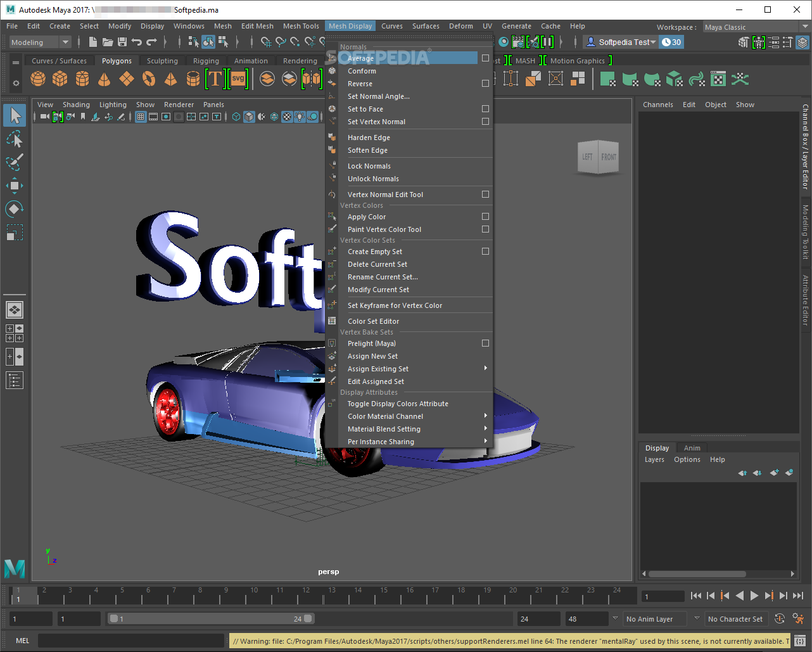Click the polygon Type text tool icon
The width and height of the screenshot is (812, 652).
point(215,79)
